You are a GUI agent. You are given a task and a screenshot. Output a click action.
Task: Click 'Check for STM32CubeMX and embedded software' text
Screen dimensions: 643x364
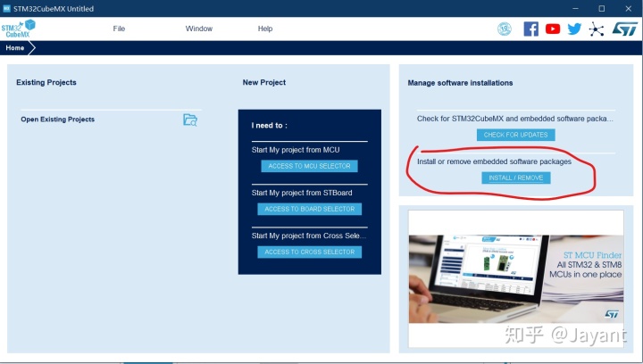(515, 119)
